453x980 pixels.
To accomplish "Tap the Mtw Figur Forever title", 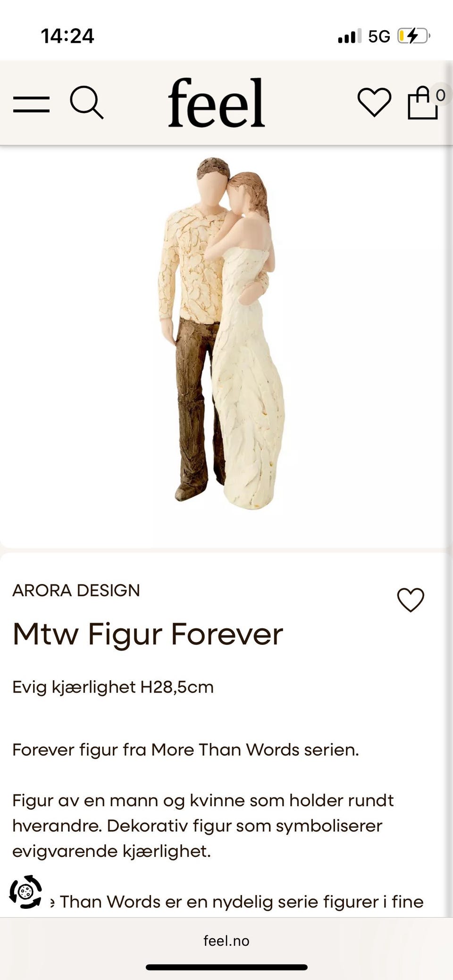I will coord(148,634).
